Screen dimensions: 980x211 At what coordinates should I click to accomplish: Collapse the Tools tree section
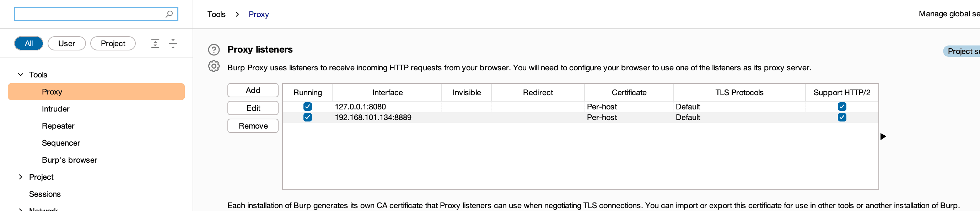pos(21,75)
